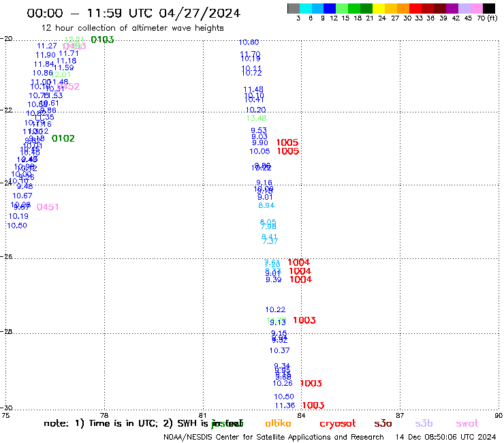The height and width of the screenshot is (443, 504).
Task: Click the light blue value '8.94'
Action: [266, 205]
